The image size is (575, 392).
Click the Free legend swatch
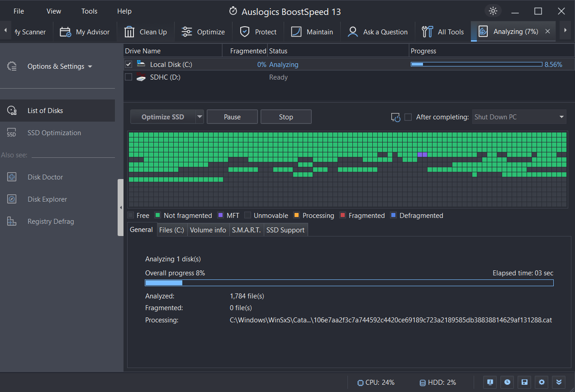(131, 216)
